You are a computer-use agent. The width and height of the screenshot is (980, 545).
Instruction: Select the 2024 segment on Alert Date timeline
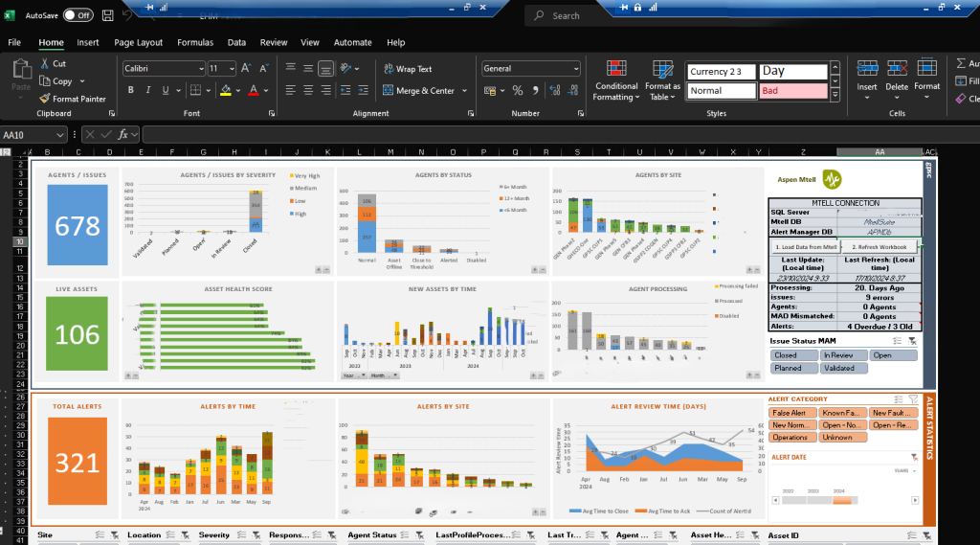[842, 500]
